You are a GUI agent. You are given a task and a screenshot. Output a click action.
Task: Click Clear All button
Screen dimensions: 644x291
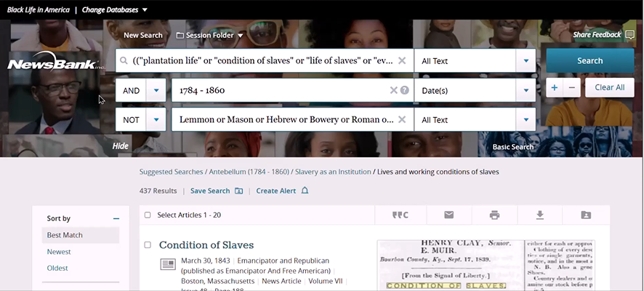(x=610, y=87)
